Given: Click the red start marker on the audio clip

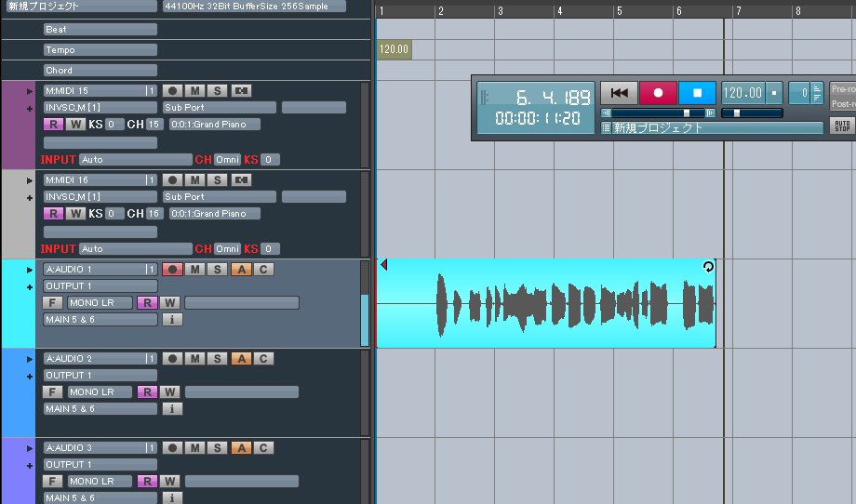Looking at the screenshot, I should click(383, 265).
